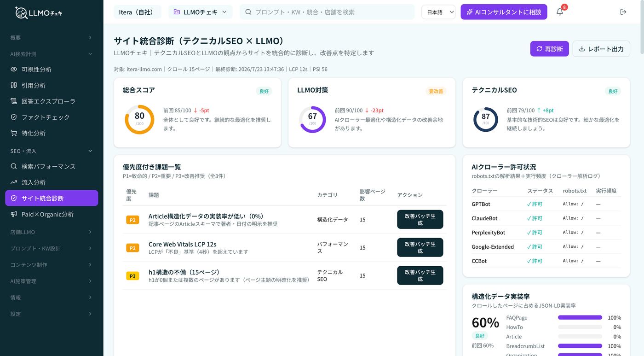Click the 優先度 column header
This screenshot has width=644, height=356.
(x=132, y=195)
